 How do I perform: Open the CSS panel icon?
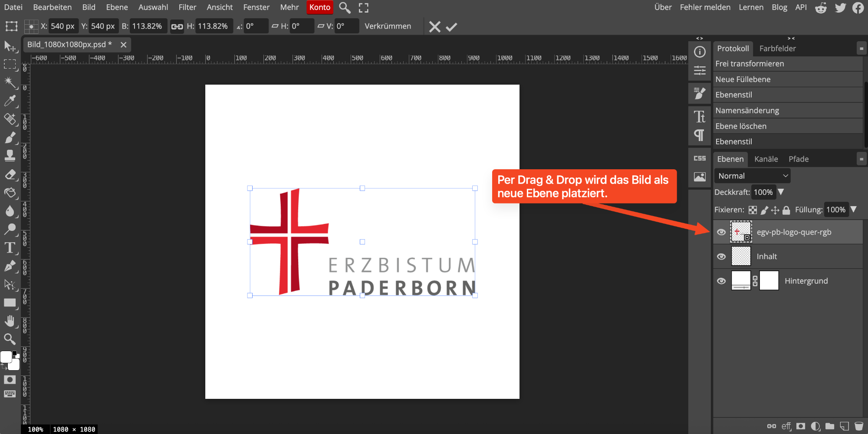(x=700, y=158)
